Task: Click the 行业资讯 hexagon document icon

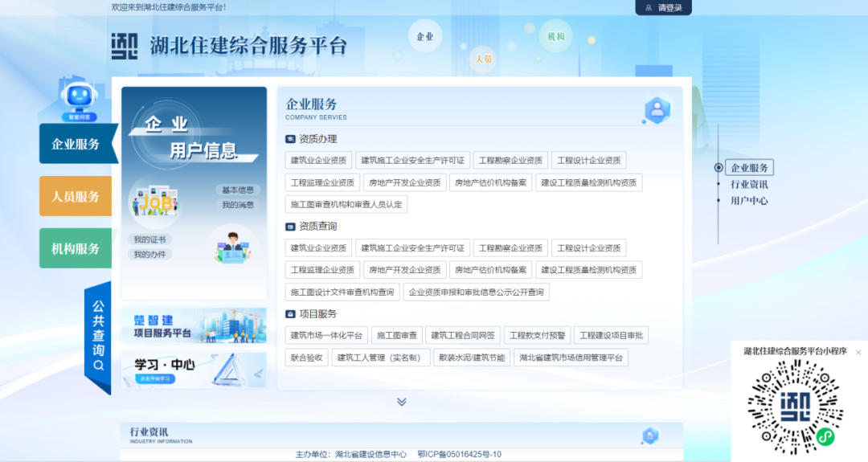Action: [650, 435]
